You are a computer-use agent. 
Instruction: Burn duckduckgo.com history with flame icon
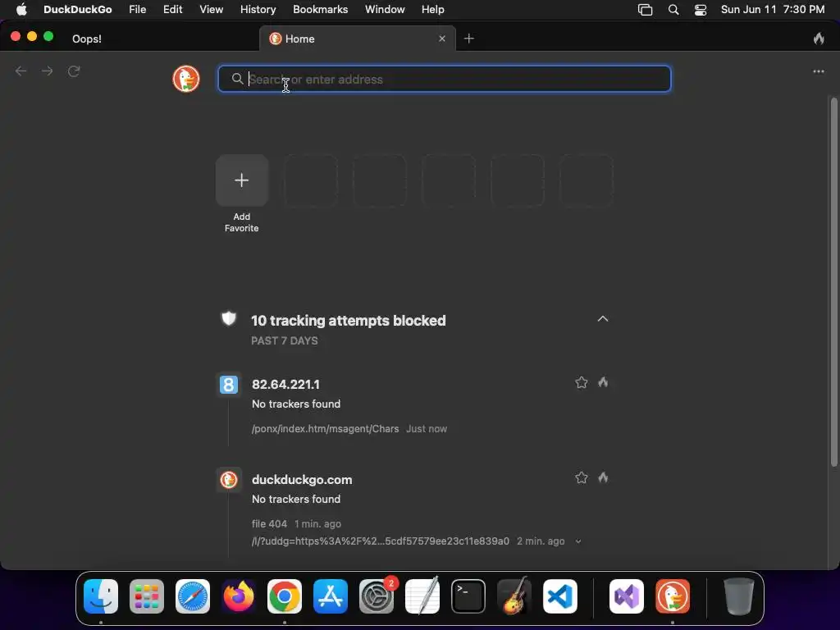(x=603, y=477)
